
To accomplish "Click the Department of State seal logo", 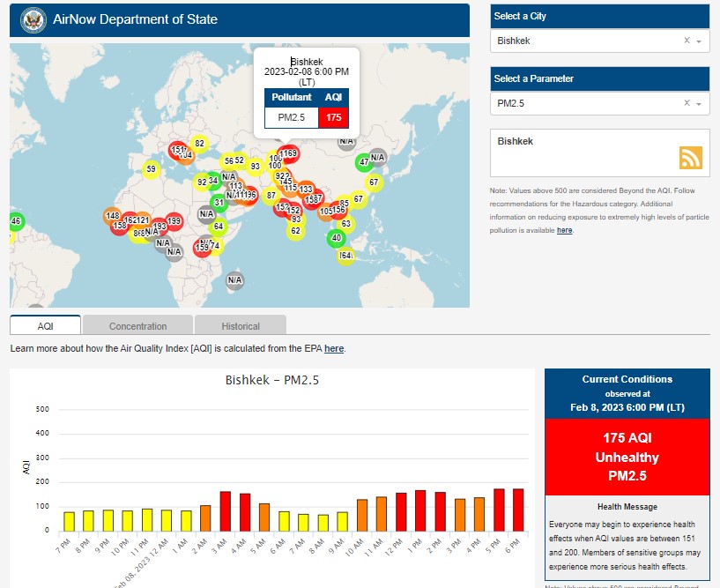I will point(33,19).
